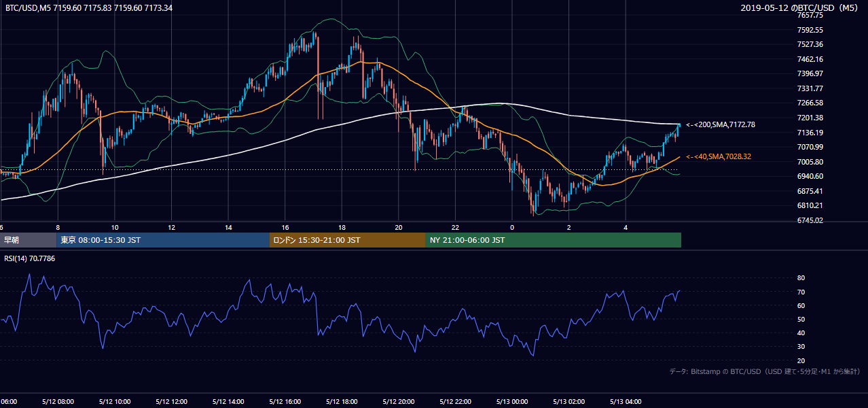Viewport: 868px width, 408px height.
Task: Click hour label 14 under price chart
Action: (x=228, y=227)
